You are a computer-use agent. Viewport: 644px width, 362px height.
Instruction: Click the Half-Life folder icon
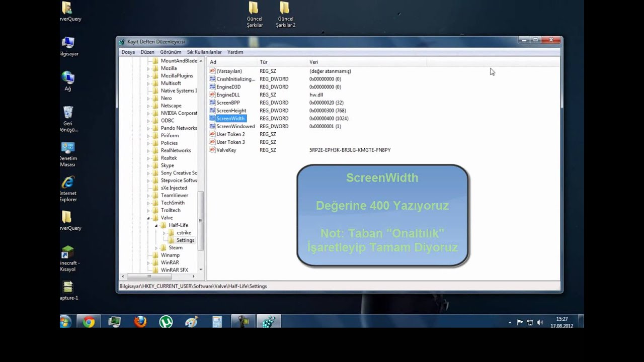coord(163,225)
